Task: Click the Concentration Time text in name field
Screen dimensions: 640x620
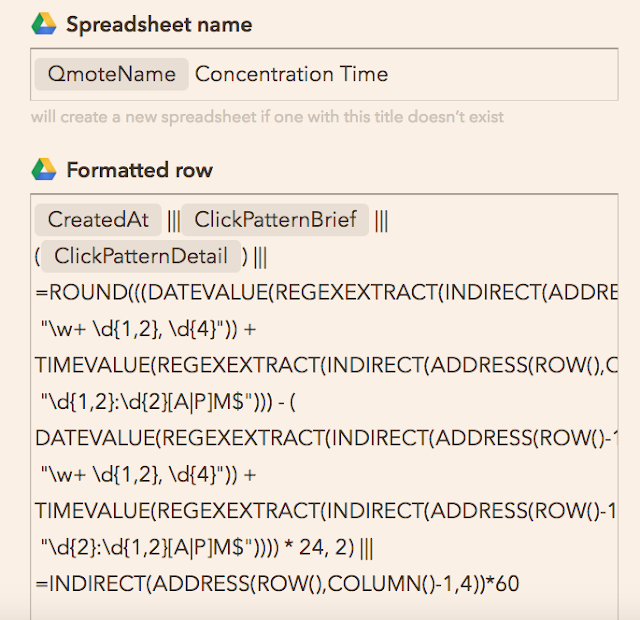Action: pyautogui.click(x=291, y=74)
